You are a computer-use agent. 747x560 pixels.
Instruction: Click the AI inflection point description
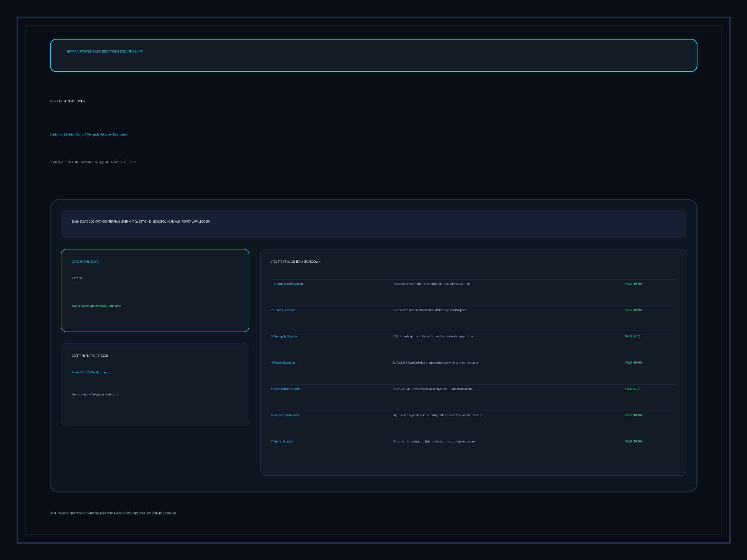[430, 310]
